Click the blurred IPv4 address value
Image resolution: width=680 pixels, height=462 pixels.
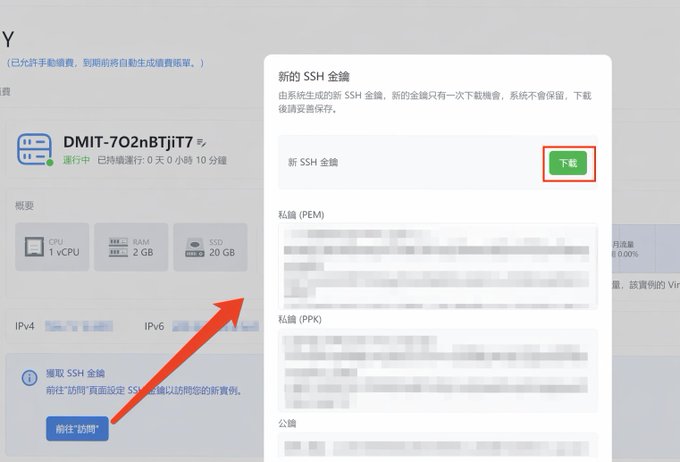[x=79, y=326]
